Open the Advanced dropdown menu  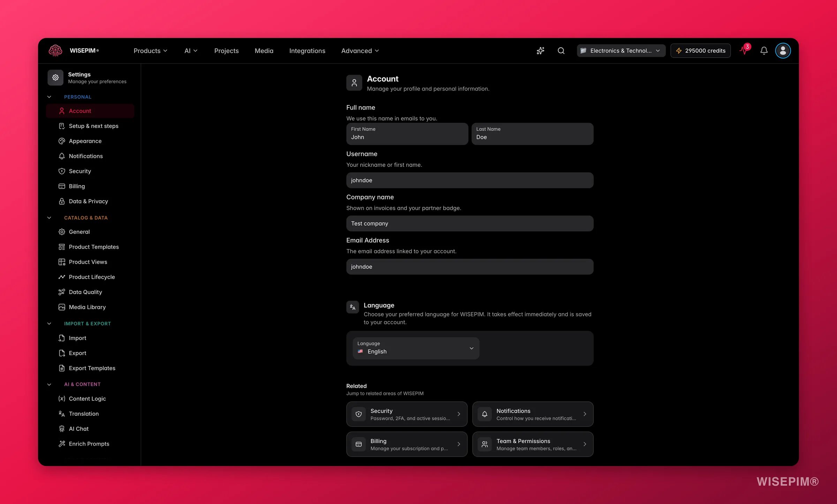(x=360, y=51)
